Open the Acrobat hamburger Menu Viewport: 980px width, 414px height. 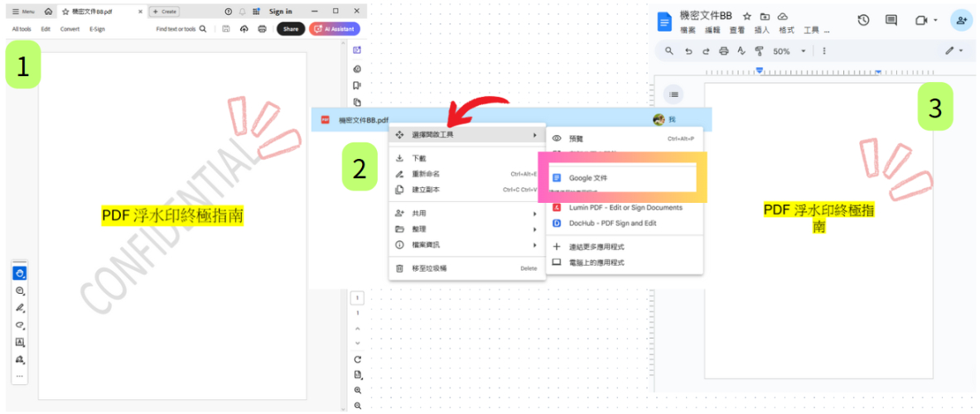pyautogui.click(x=24, y=12)
